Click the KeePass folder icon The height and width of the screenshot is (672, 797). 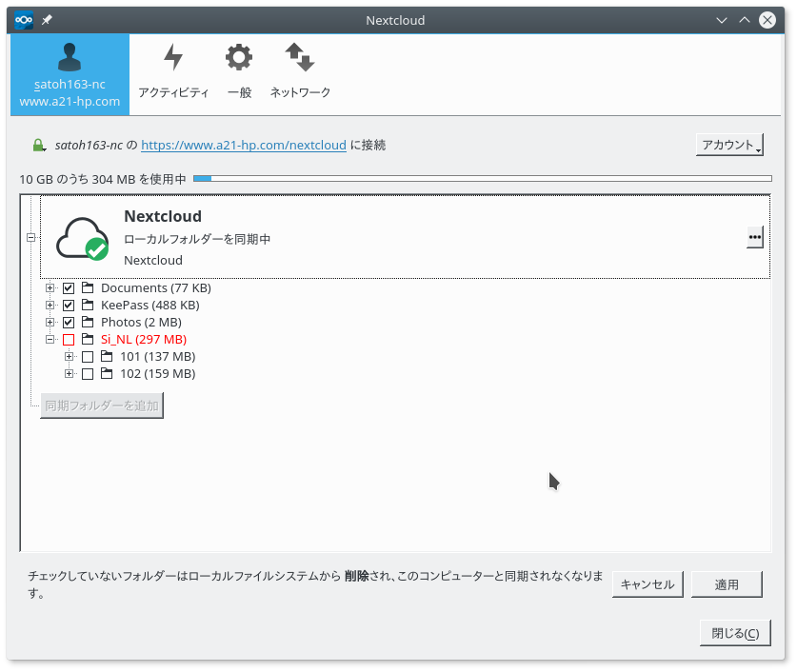pos(88,306)
